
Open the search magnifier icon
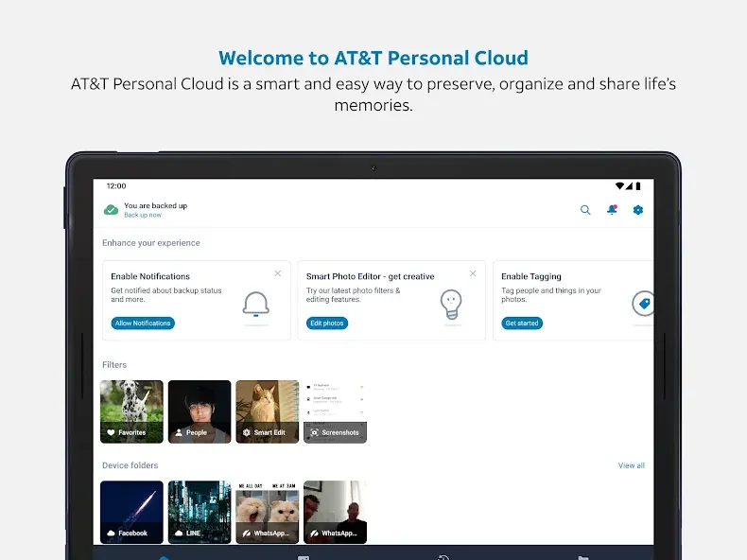585,210
